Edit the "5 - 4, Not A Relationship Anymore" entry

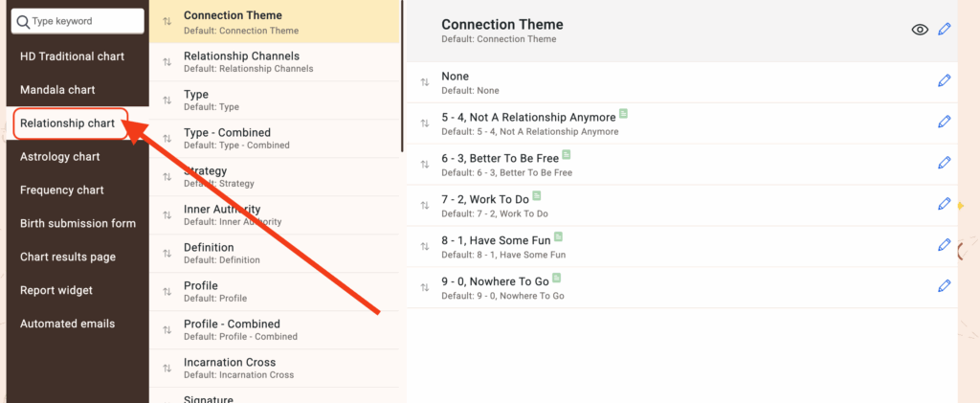(x=945, y=122)
